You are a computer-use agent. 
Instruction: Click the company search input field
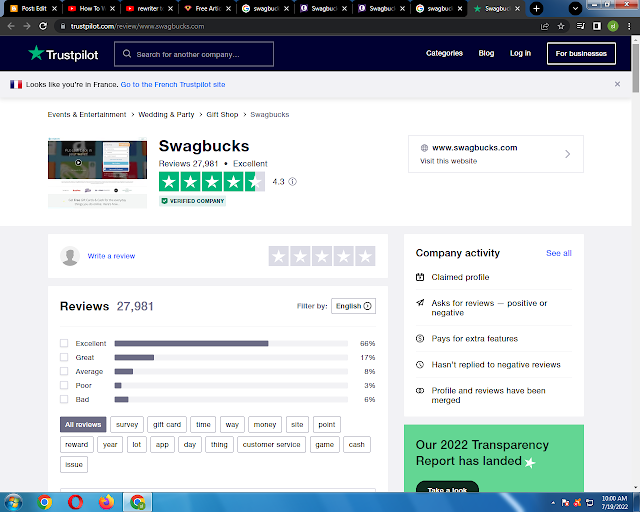194,54
